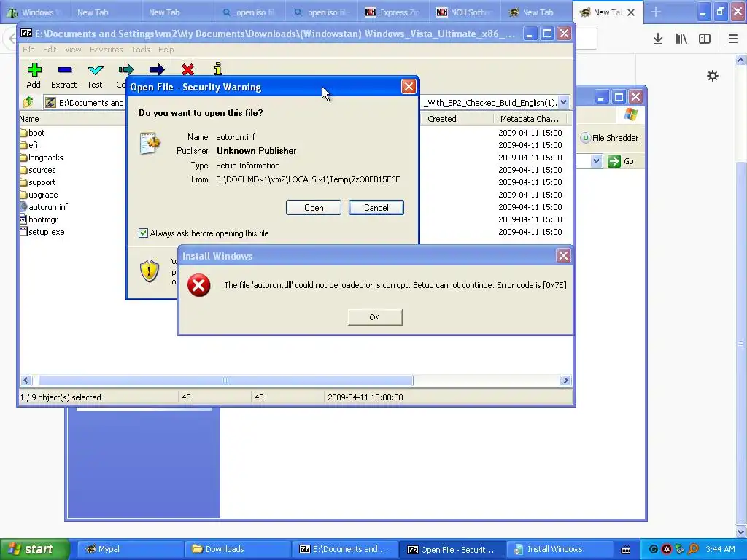Click the browser page scroll-up arrow
Screen dimensions: 747x560
740,60
